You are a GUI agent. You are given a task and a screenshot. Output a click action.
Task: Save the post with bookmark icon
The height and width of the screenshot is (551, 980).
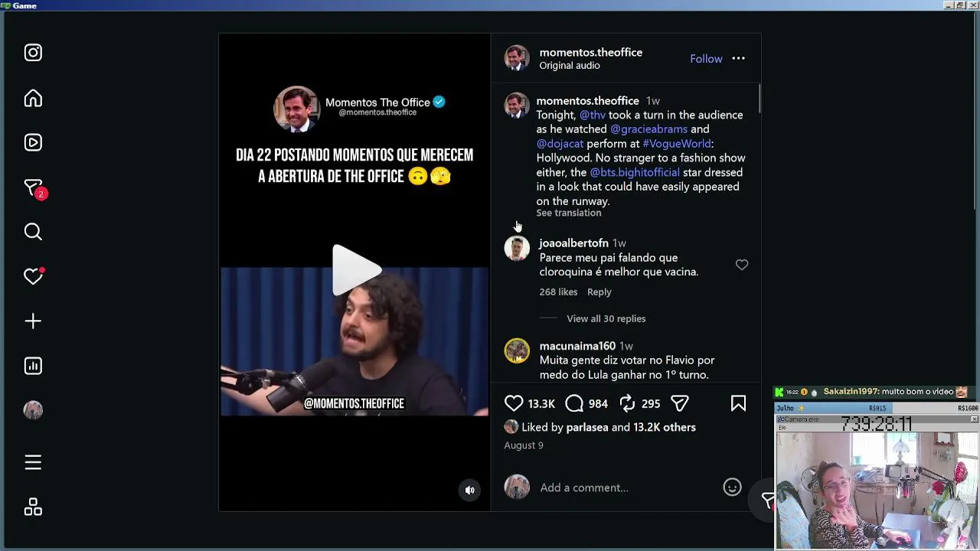coord(738,403)
